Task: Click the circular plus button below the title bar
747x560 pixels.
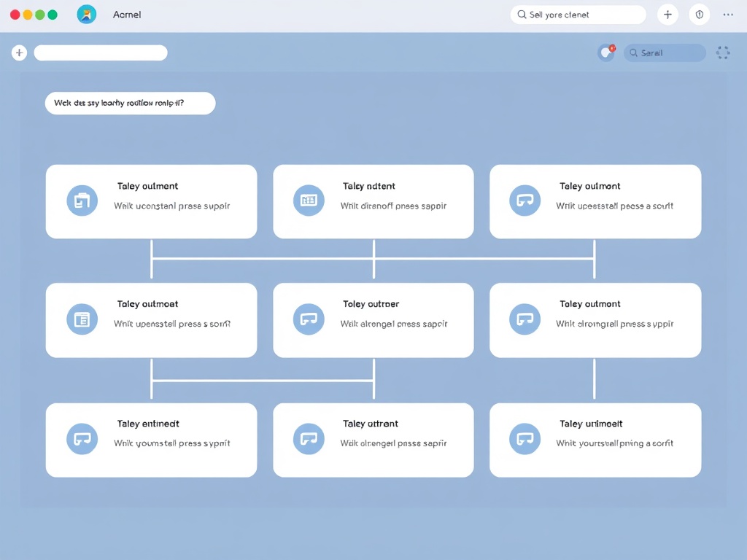Action: [x=19, y=52]
